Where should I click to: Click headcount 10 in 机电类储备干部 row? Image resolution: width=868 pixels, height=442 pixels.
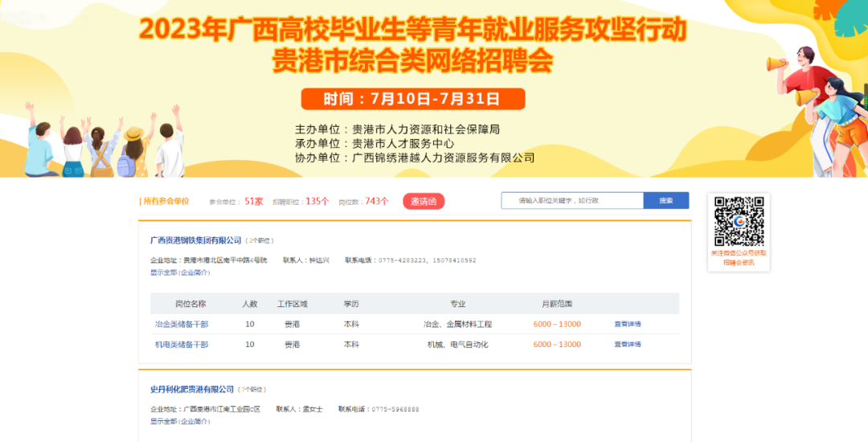point(250,345)
